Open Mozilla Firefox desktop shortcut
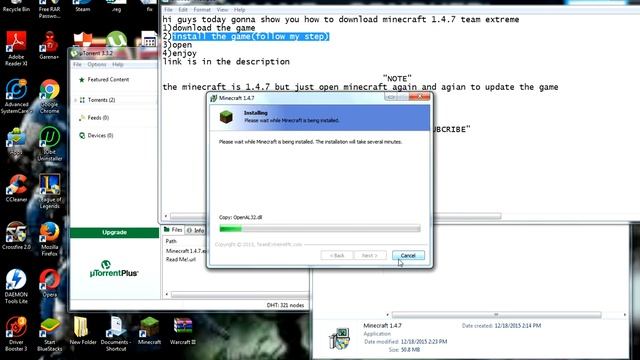Viewport: 640px width, 360px height. click(x=49, y=238)
